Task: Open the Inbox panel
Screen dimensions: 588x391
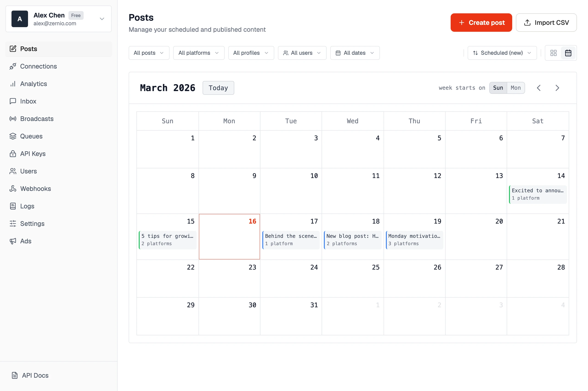Action: (28, 101)
